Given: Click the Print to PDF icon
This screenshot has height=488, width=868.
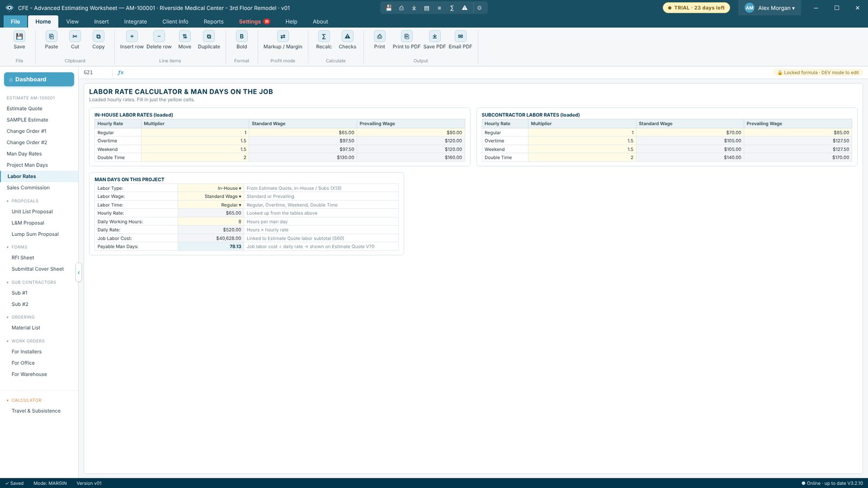Looking at the screenshot, I should (x=406, y=36).
